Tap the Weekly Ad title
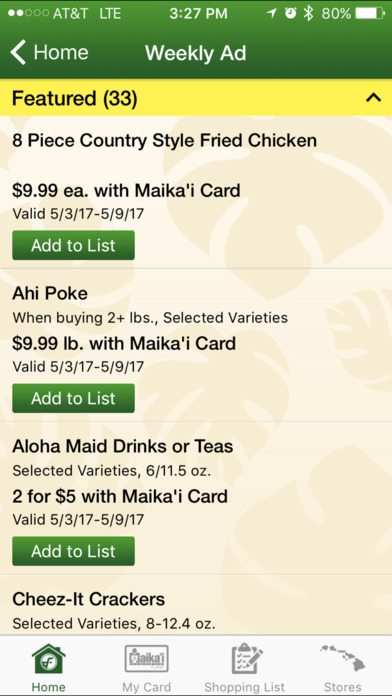Viewport: 392px width, 696px height. 195,53
